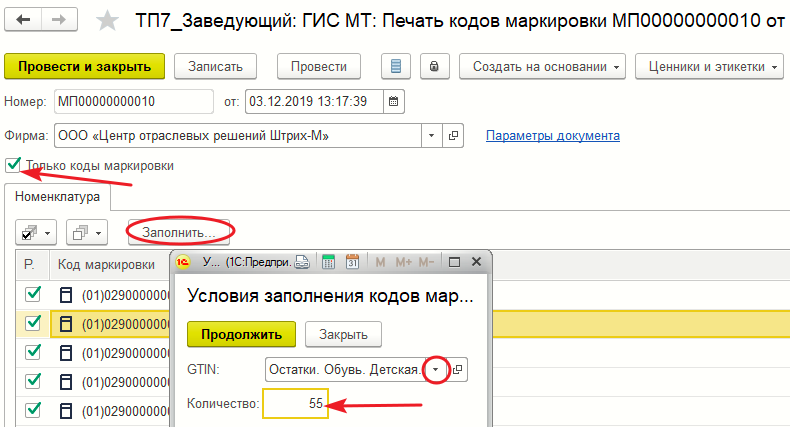The height and width of the screenshot is (427, 790).
Task: Open calendar icon in dialog title bar
Action: click(353, 262)
